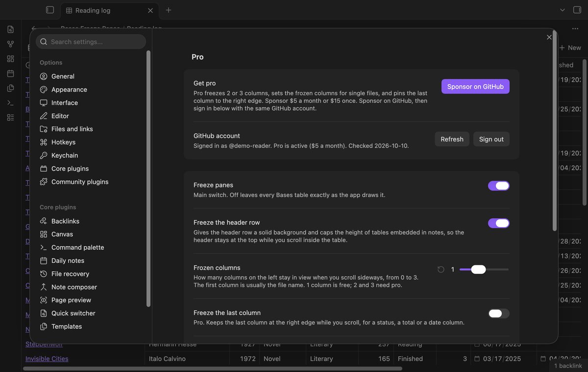Click the Quick switcher icon
Image resolution: width=588 pixels, height=372 pixels.
pyautogui.click(x=44, y=313)
